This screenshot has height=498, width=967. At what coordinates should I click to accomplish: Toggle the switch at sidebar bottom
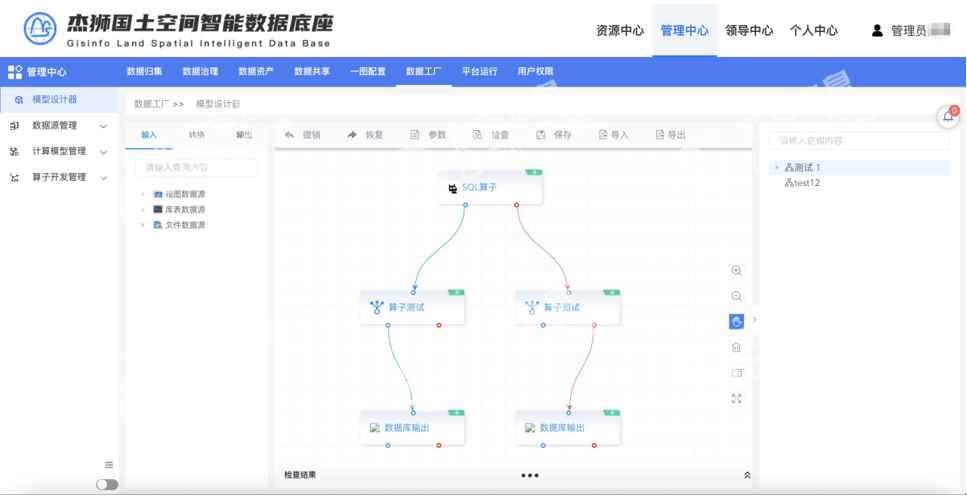(x=107, y=484)
